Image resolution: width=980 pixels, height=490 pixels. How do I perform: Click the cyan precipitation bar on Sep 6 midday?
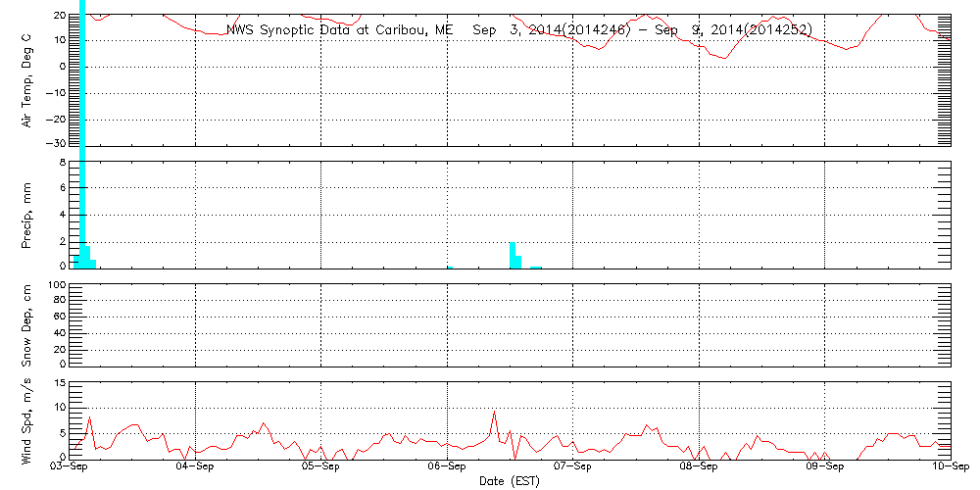point(513,255)
